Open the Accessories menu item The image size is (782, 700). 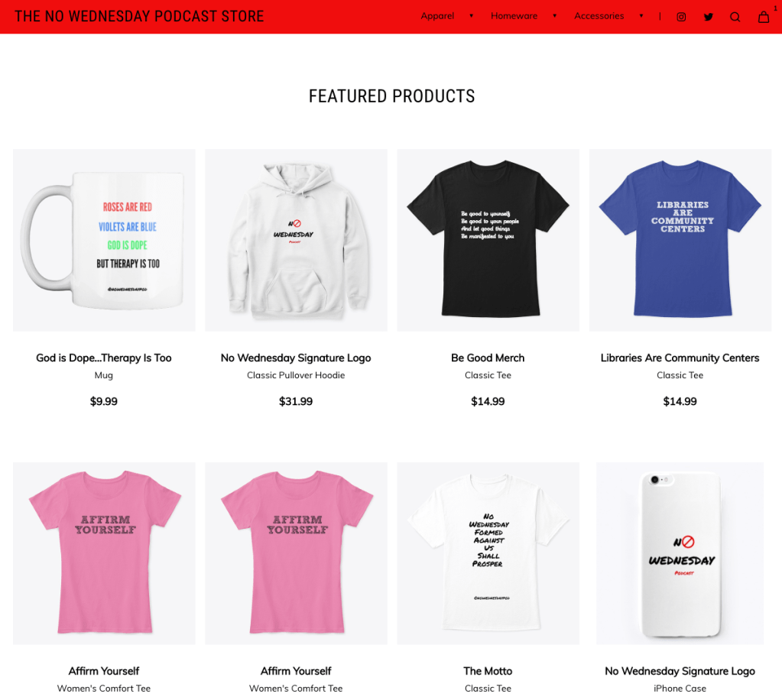pos(599,16)
